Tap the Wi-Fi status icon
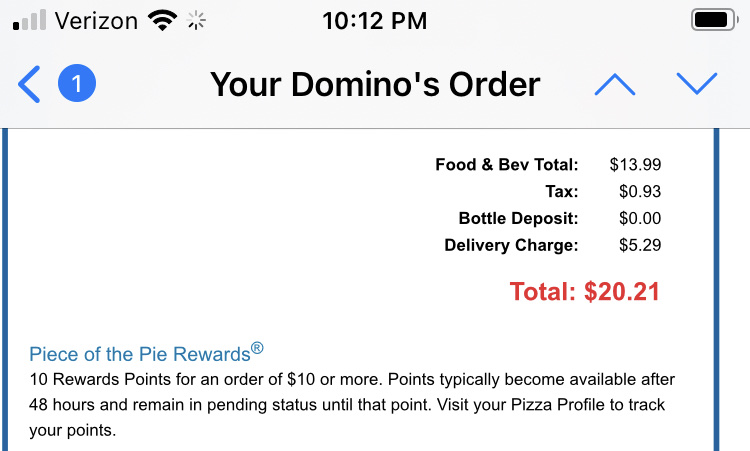Screen dimensions: 750x451 (159, 21)
